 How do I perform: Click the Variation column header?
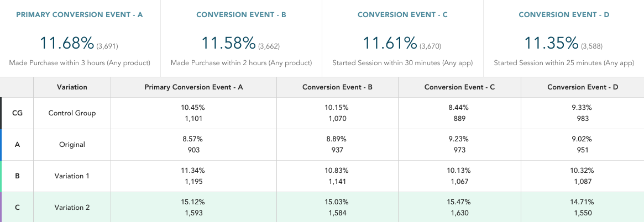click(x=72, y=87)
